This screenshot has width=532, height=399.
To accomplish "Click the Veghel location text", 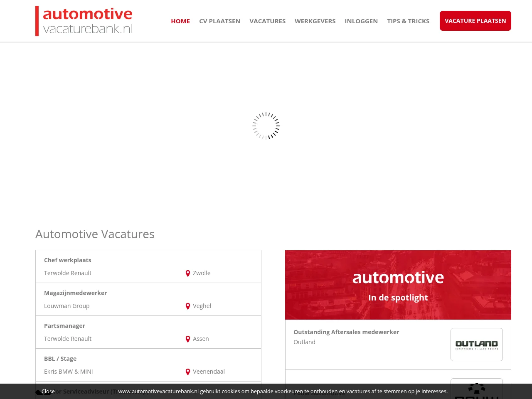I will pyautogui.click(x=202, y=306).
